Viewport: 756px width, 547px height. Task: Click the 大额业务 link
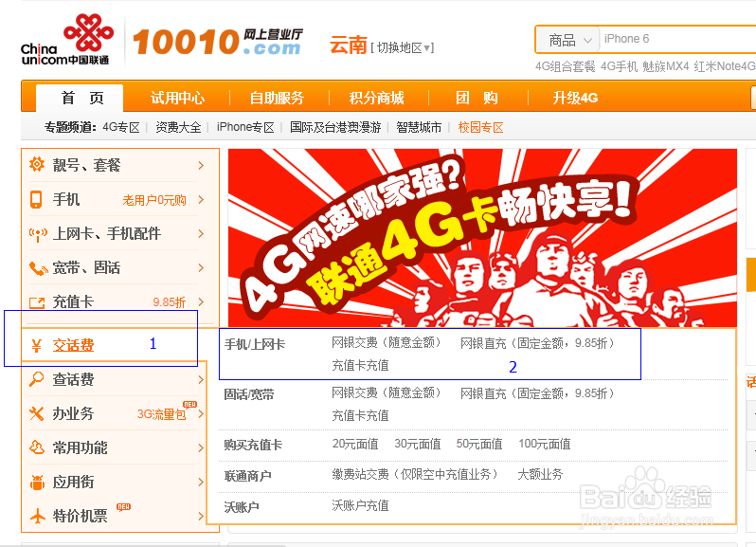point(540,475)
